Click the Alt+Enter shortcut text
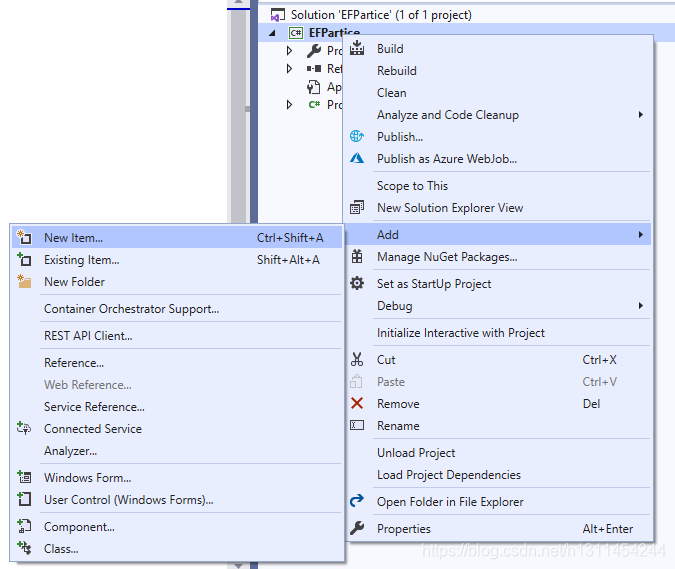675x569 pixels. (x=607, y=528)
